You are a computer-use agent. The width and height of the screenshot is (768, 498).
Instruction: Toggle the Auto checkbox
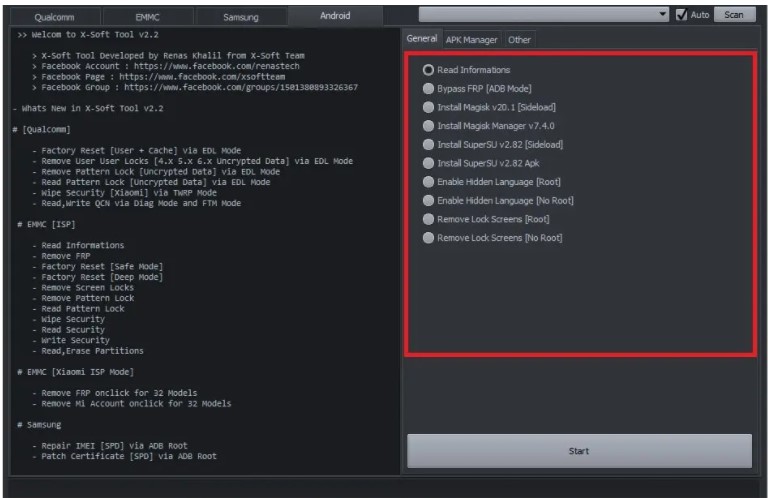[x=681, y=15]
